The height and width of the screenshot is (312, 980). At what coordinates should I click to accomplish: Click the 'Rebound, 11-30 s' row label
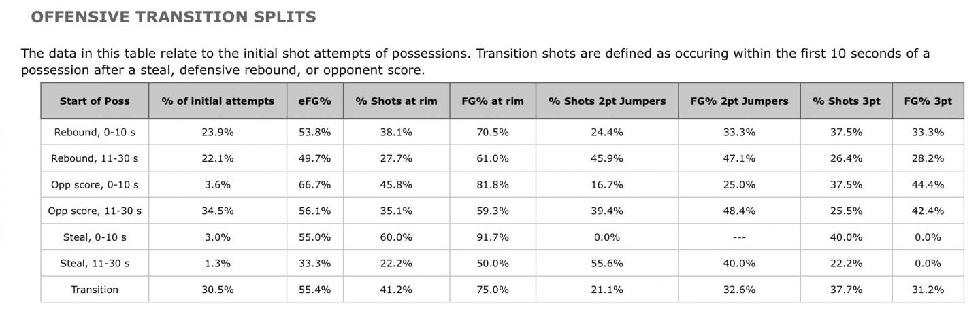click(95, 158)
